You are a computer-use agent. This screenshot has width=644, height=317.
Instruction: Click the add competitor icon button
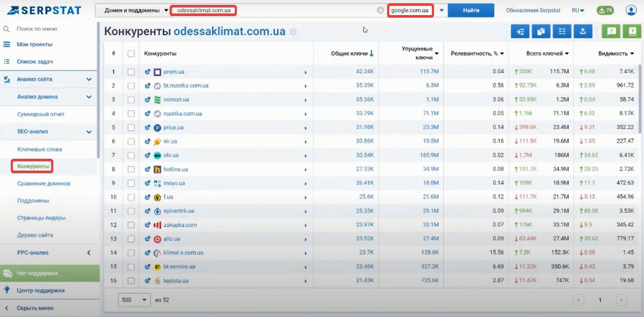(x=520, y=31)
